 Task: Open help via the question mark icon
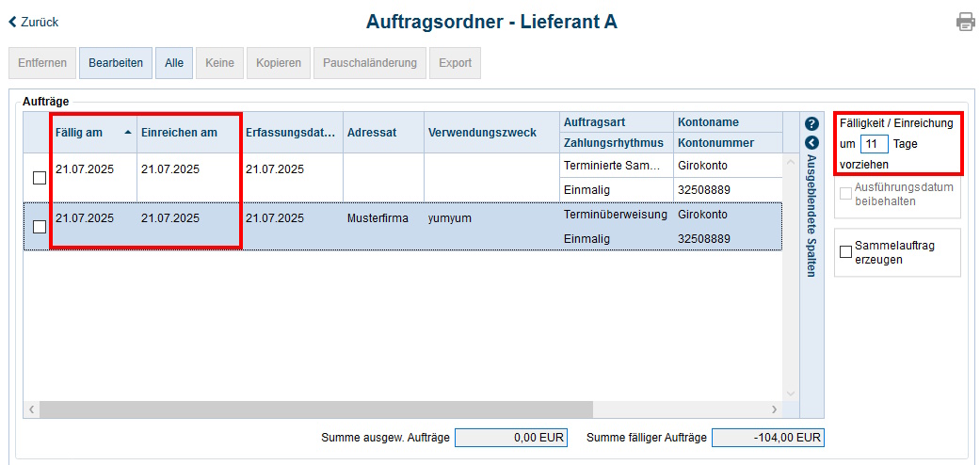point(811,124)
